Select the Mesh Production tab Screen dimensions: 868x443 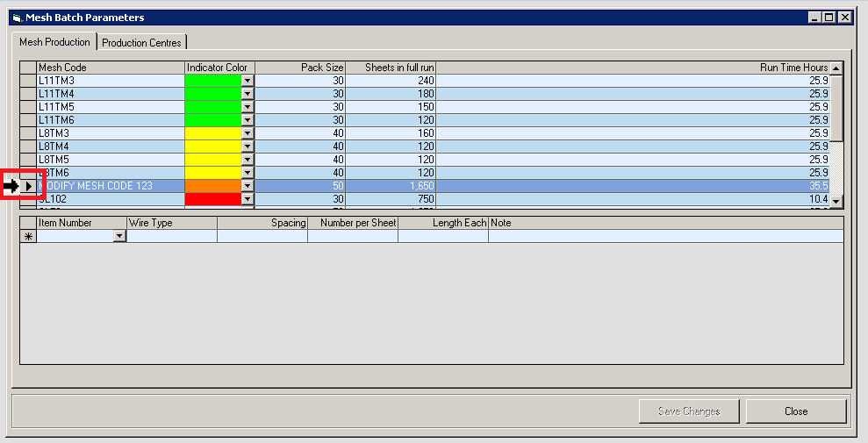(54, 41)
